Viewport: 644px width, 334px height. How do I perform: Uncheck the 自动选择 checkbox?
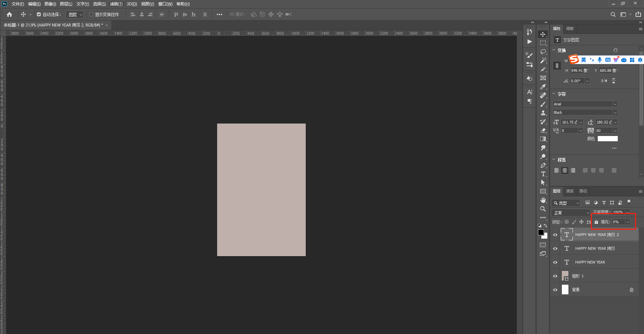[39, 14]
